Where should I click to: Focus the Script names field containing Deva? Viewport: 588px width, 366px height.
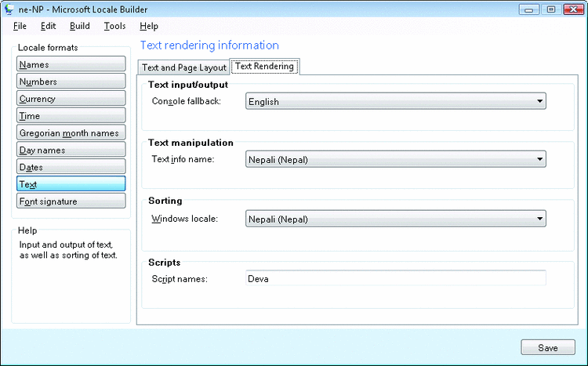pos(396,278)
